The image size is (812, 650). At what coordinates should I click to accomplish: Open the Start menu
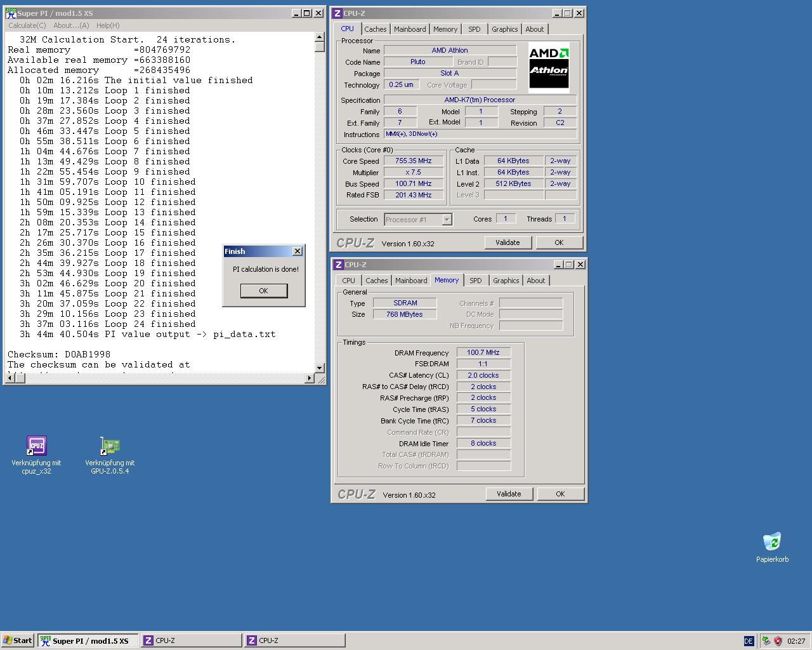[x=18, y=640]
